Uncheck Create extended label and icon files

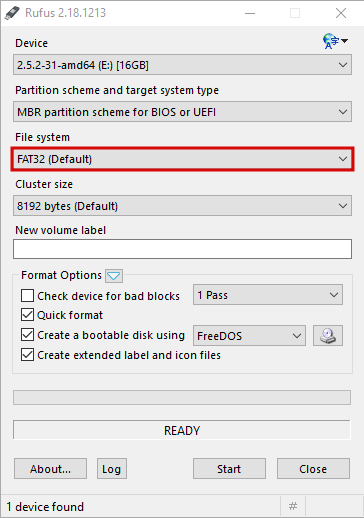point(27,355)
